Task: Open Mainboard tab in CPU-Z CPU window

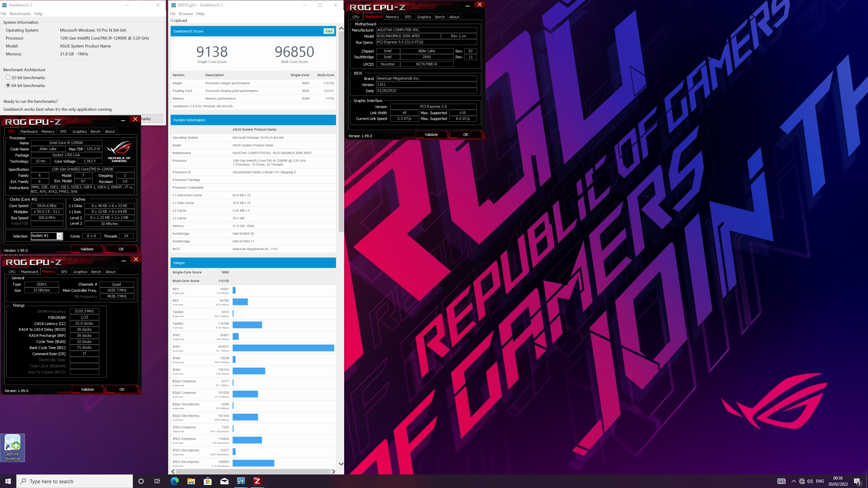Action: [29, 131]
